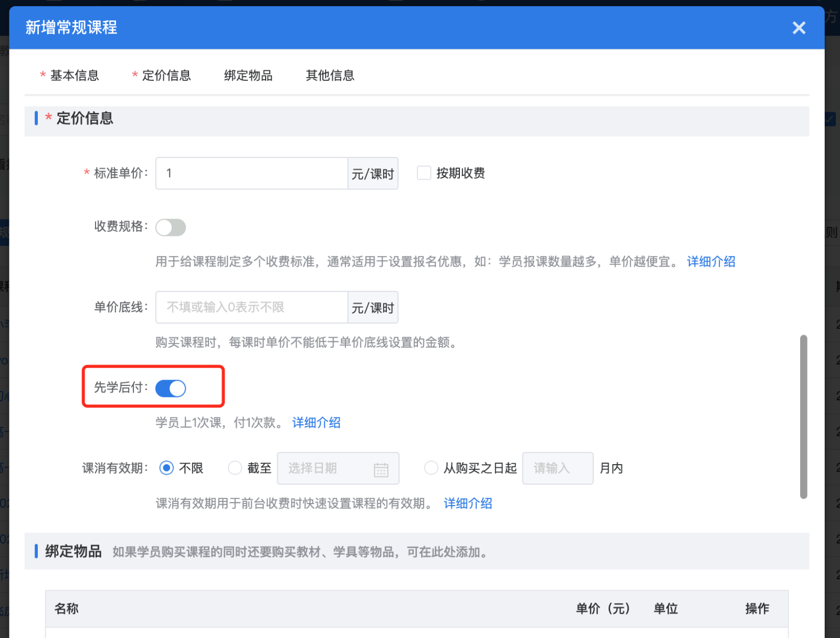Select the 截至 radio option

pos(235,468)
